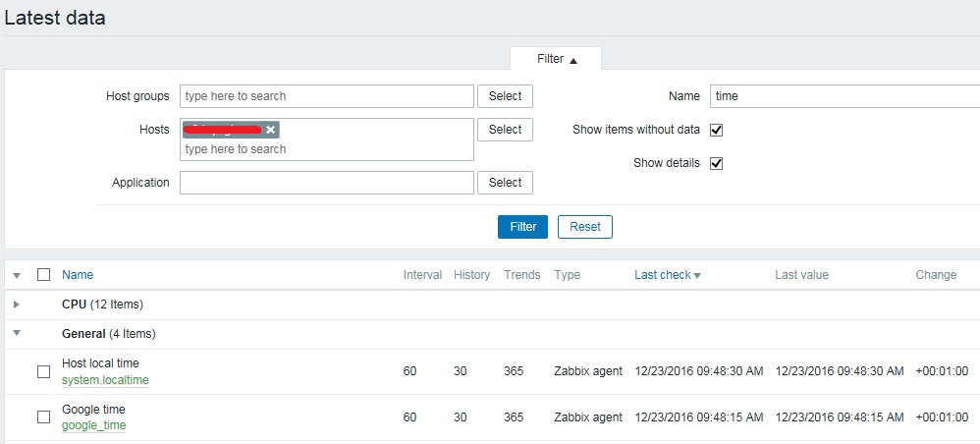The width and height of the screenshot is (980, 444).
Task: Collapse all groups using header arrow
Action: (17, 276)
